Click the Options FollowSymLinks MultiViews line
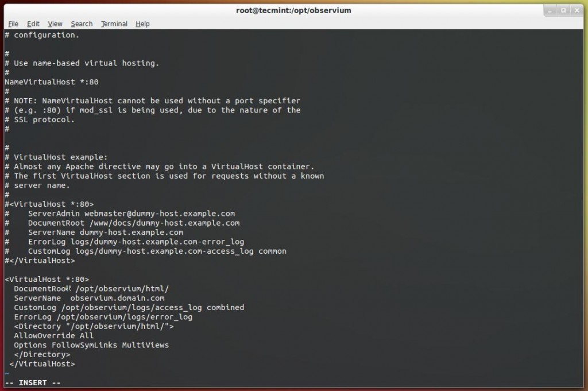This screenshot has width=588, height=391. point(85,345)
